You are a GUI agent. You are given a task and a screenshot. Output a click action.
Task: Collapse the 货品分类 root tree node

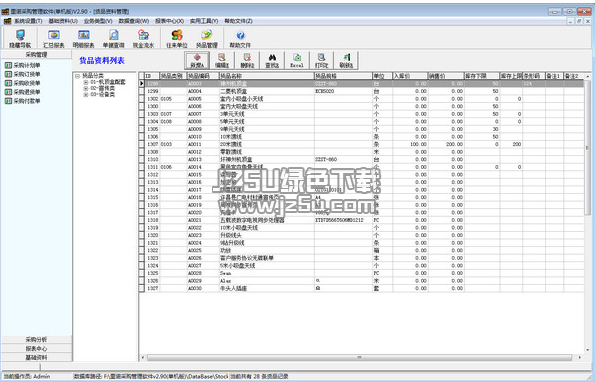[77, 76]
